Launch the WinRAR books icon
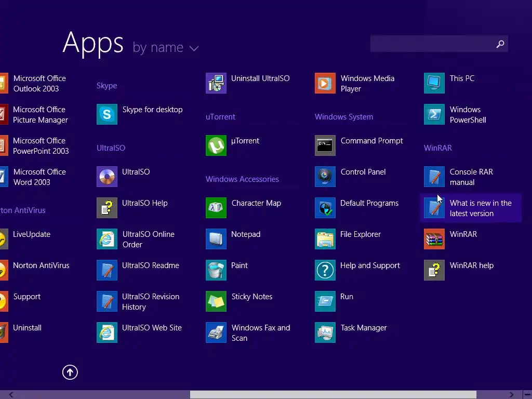This screenshot has height=399, width=532. pos(434,239)
